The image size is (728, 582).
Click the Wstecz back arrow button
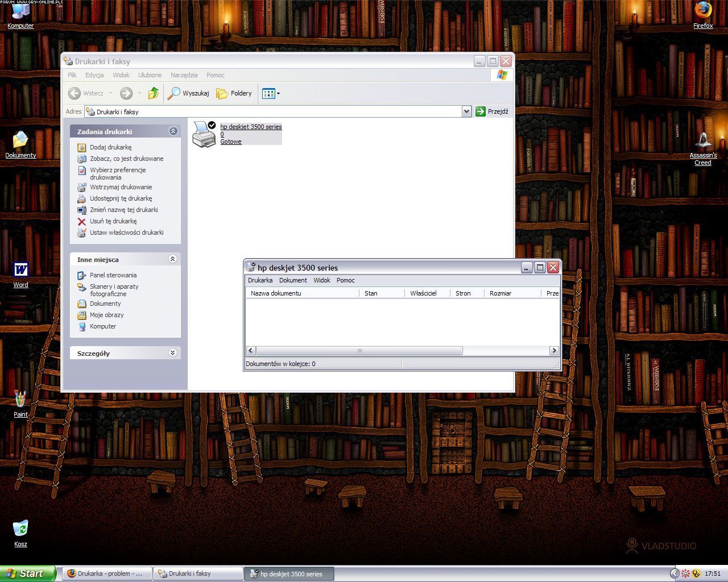(86, 93)
